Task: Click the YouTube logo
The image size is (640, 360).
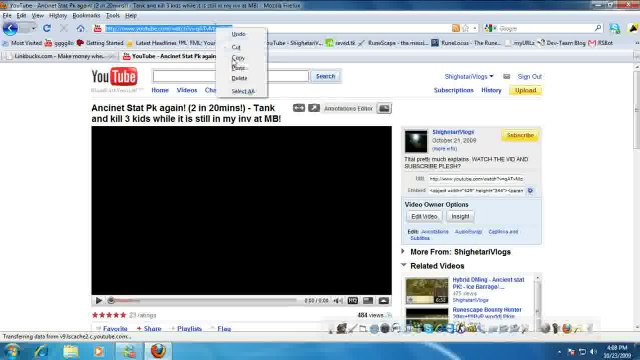Action: (114, 77)
